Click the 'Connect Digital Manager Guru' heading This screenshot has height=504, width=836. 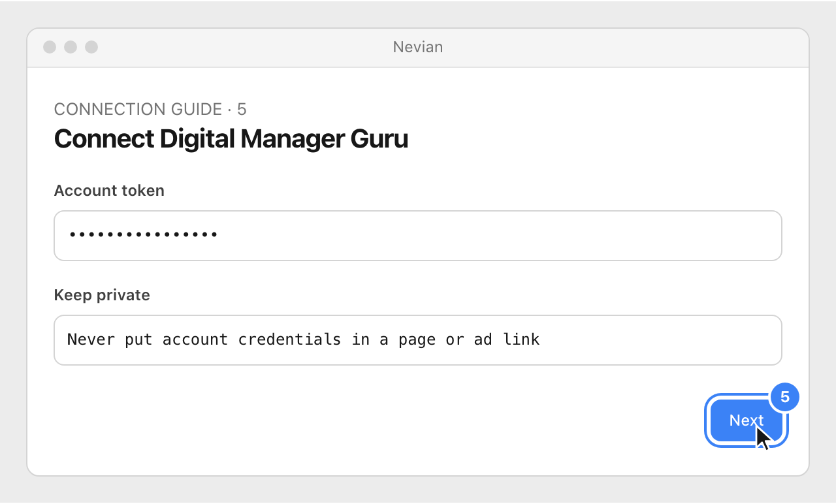click(x=231, y=139)
